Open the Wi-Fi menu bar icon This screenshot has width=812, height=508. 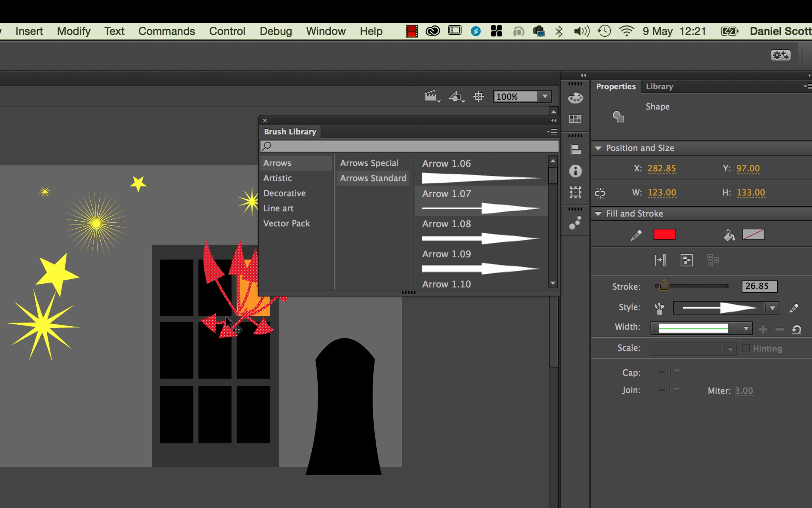point(626,31)
